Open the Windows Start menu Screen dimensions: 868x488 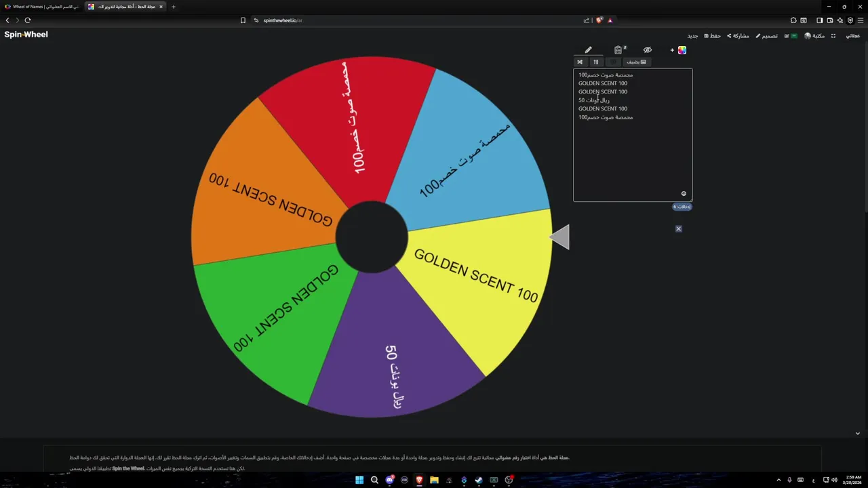pyautogui.click(x=359, y=480)
